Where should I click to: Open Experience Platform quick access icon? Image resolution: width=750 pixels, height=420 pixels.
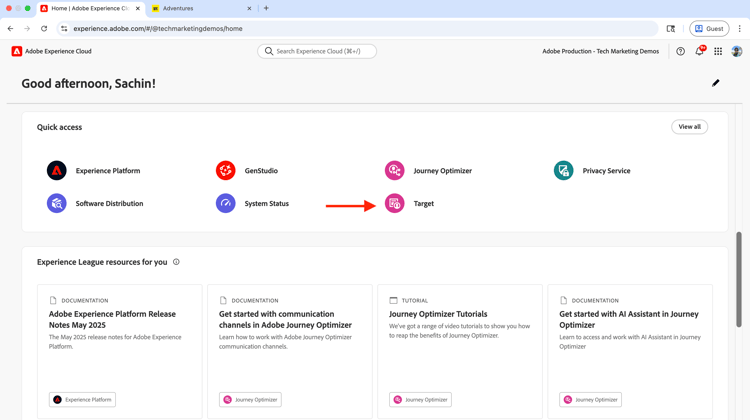pyautogui.click(x=56, y=170)
